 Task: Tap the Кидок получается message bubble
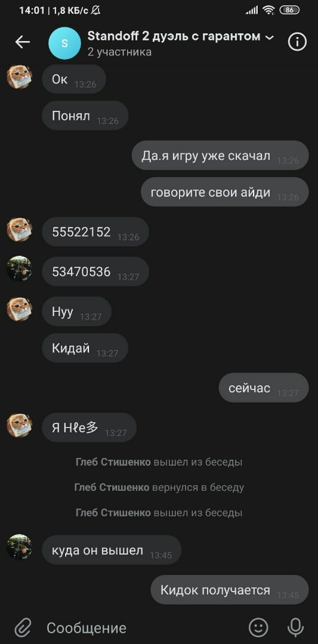tap(229, 590)
